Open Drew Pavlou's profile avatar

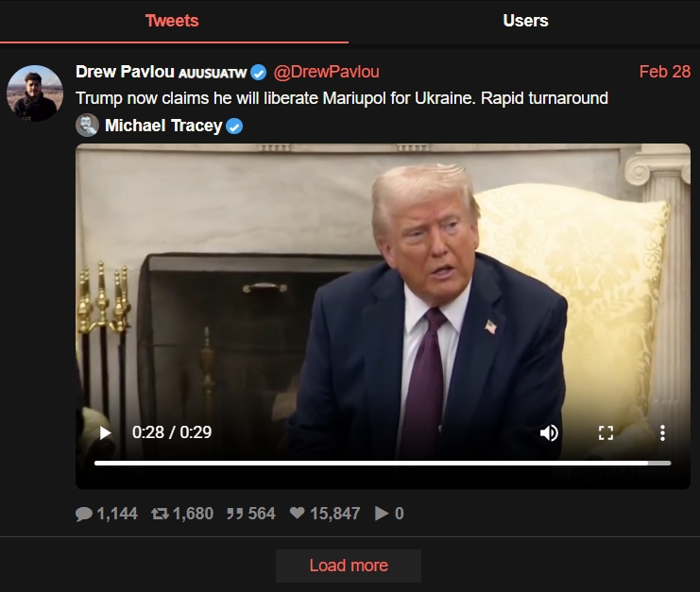point(35,93)
